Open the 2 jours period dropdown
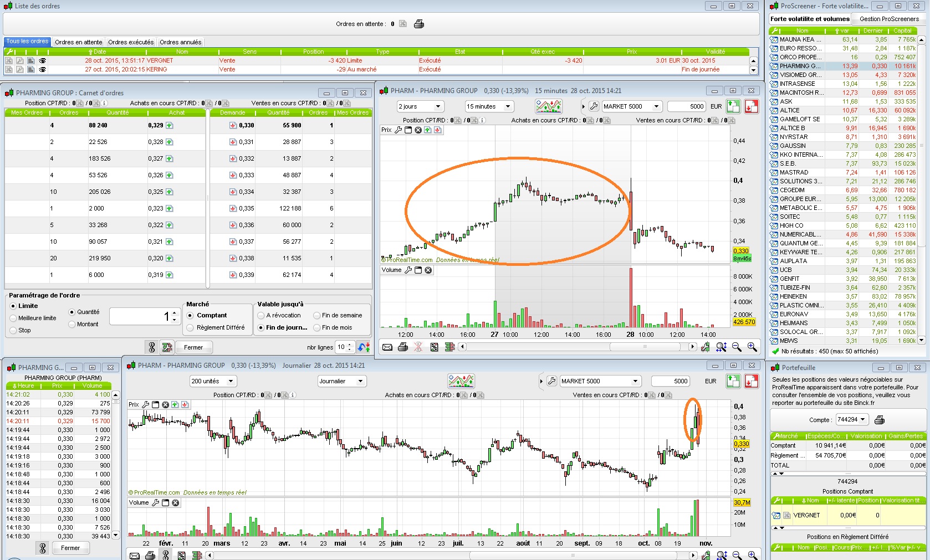The width and height of the screenshot is (930, 560). (x=421, y=106)
